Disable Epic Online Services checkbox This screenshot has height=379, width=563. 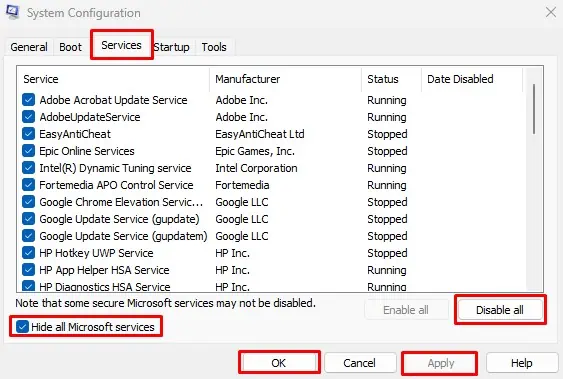click(x=28, y=151)
